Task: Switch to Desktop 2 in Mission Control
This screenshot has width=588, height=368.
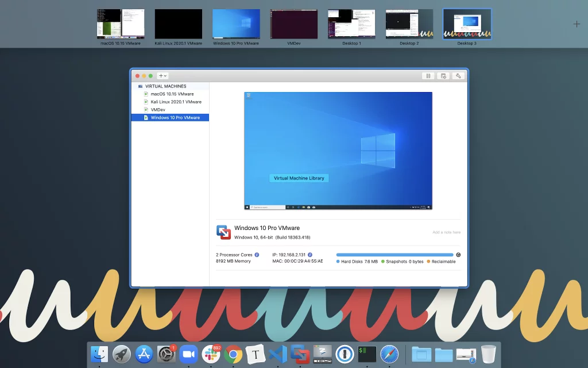Action: click(x=409, y=24)
